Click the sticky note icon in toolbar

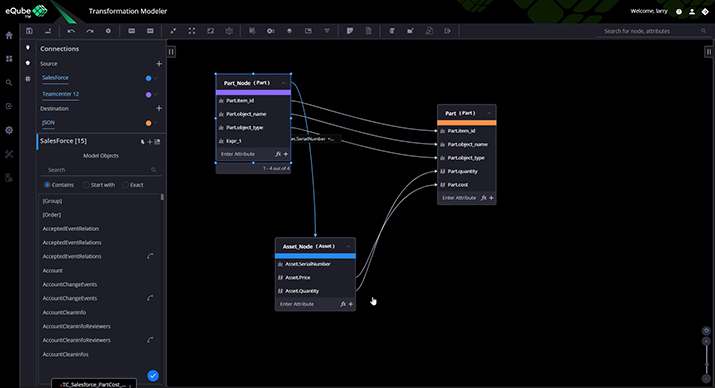coord(350,31)
